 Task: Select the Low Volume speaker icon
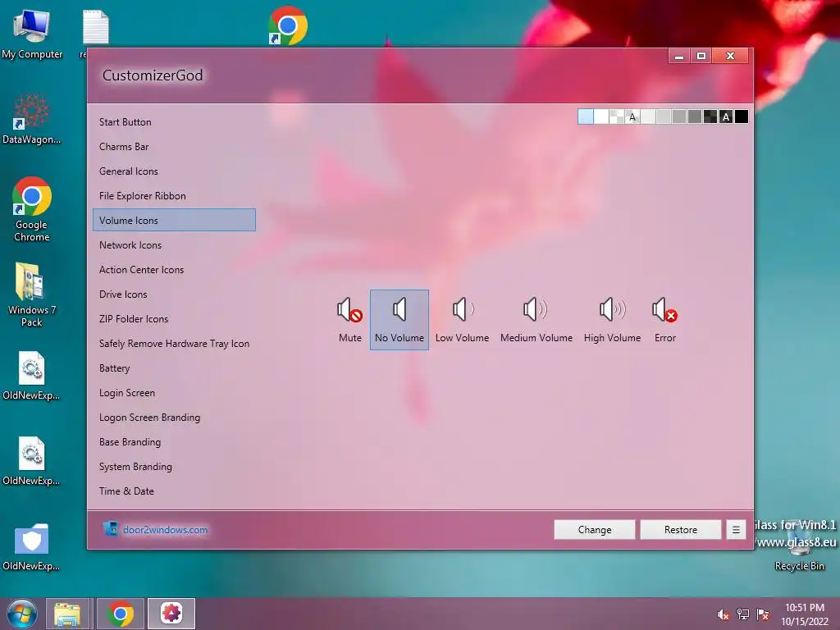coord(462,320)
